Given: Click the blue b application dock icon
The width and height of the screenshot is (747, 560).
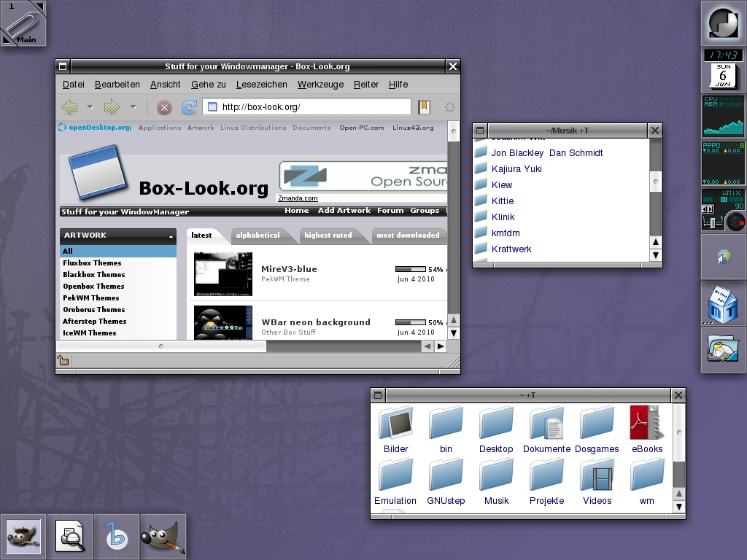Looking at the screenshot, I should coord(116,537).
